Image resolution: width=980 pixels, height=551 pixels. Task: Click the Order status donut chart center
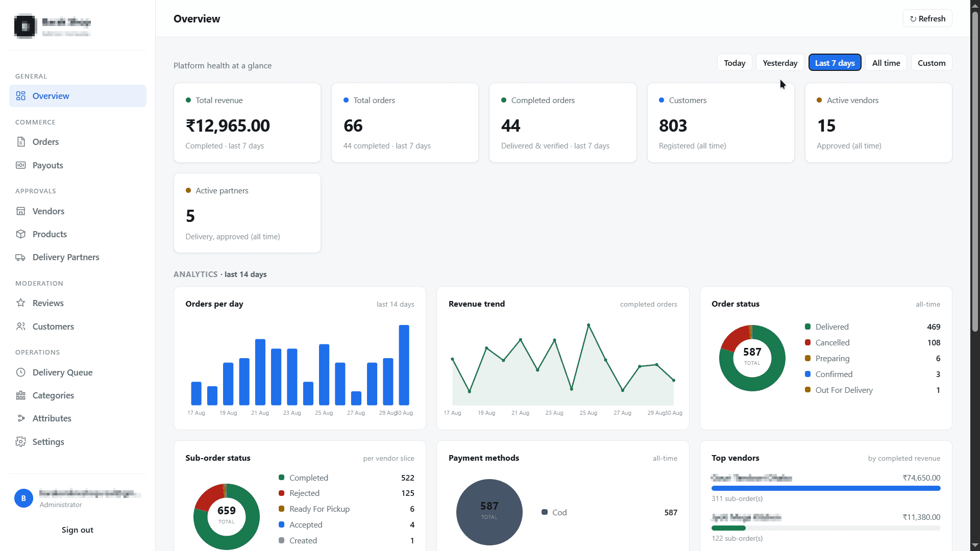pos(752,358)
